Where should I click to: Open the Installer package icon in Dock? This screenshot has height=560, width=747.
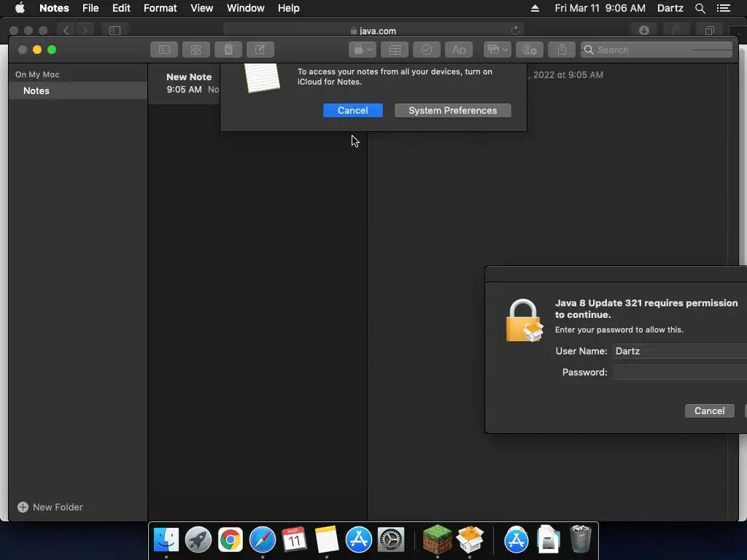[470, 540]
